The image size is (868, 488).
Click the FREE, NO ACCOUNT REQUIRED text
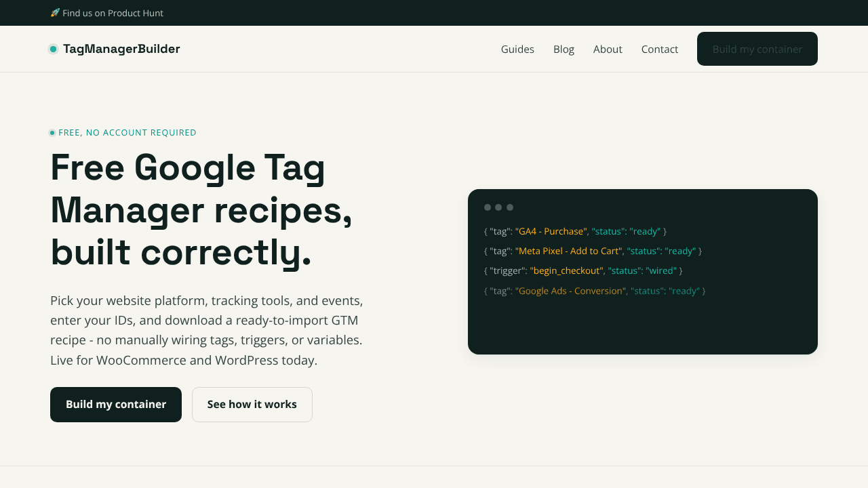pyautogui.click(x=127, y=133)
